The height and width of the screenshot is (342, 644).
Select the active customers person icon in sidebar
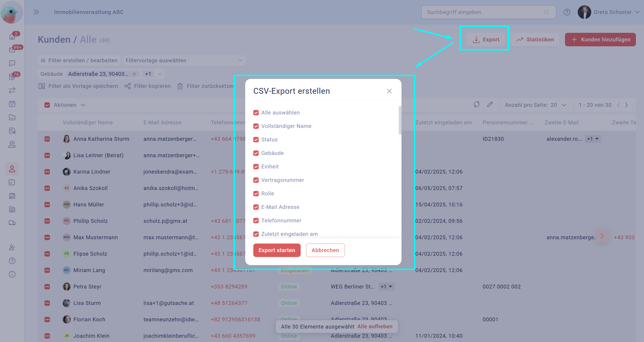(x=12, y=169)
